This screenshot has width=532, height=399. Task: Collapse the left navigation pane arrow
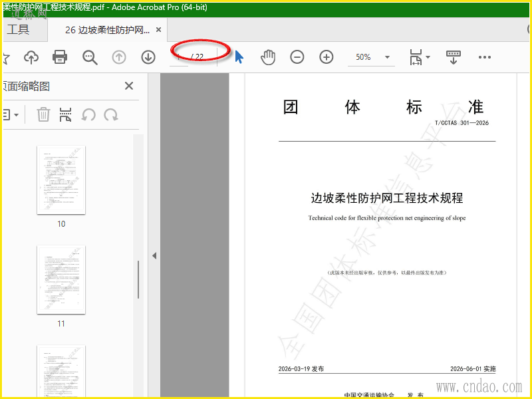[154, 255]
